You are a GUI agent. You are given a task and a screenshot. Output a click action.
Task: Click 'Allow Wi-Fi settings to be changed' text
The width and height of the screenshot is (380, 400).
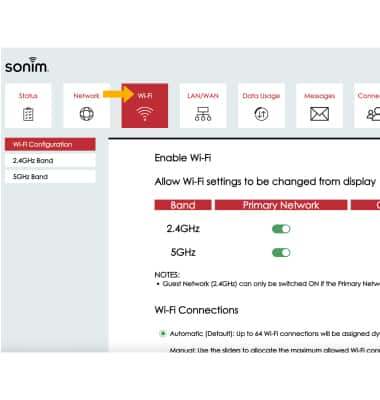pyautogui.click(x=265, y=182)
